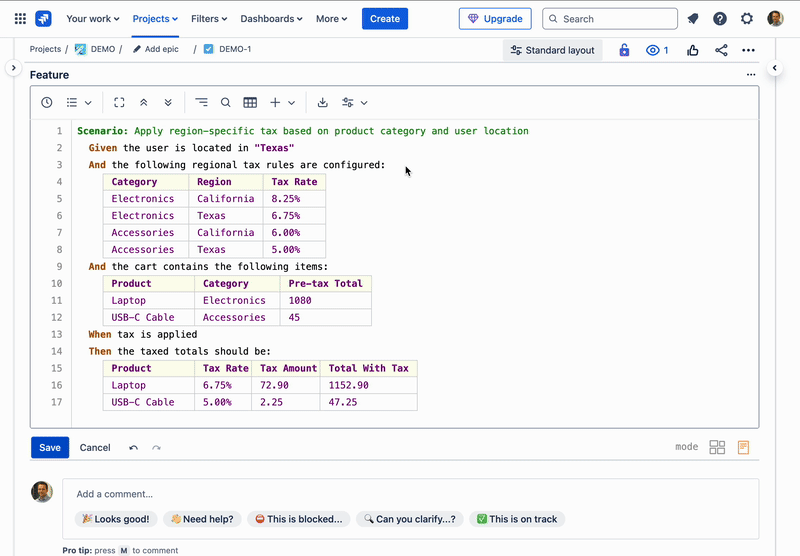The width and height of the screenshot is (800, 556).
Task: Click the 'Add a comment' input field
Action: (x=410, y=494)
